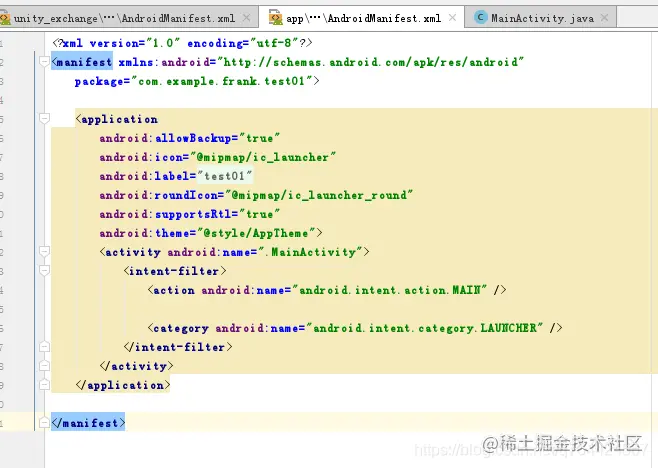
Task: Click the android.intent.category.LAUNCHER value
Action: point(425,328)
